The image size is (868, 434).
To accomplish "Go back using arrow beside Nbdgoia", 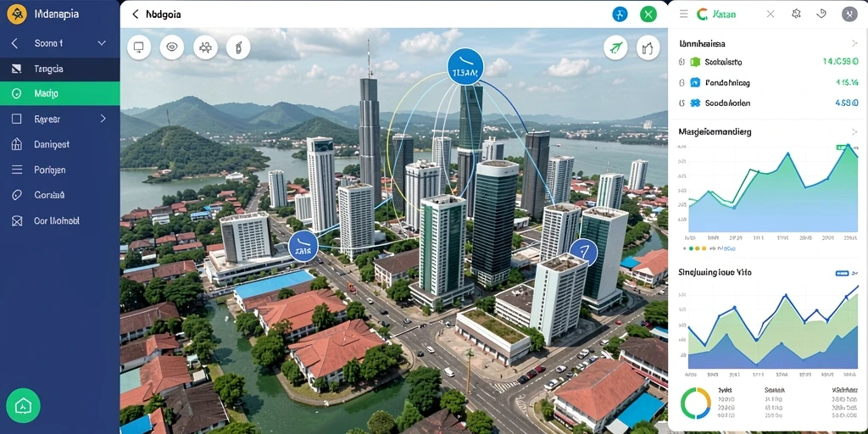I will (x=135, y=14).
